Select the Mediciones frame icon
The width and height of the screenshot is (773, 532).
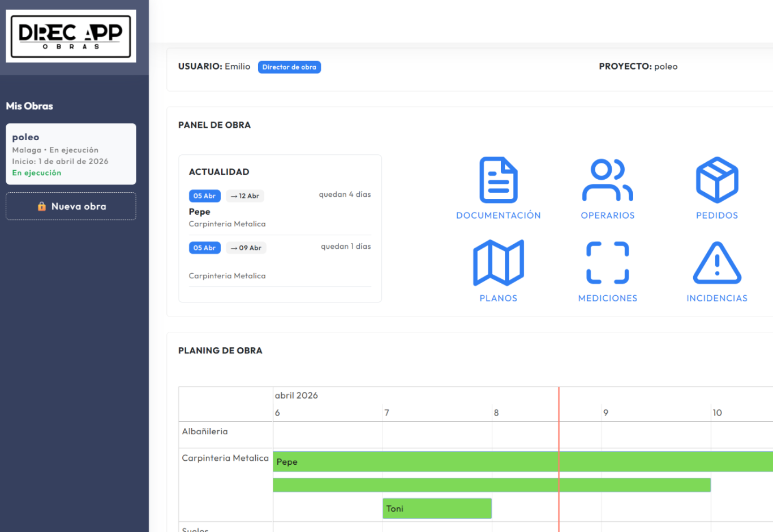click(x=607, y=263)
